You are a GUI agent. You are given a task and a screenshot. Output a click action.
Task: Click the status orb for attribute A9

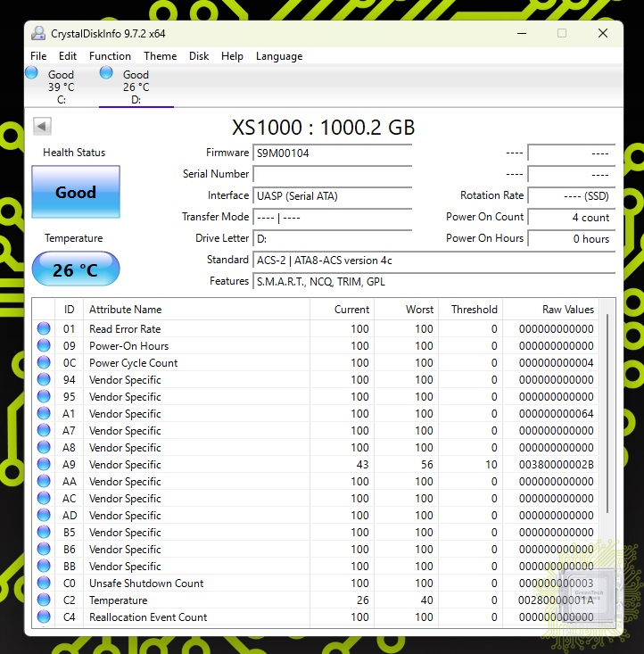(44, 465)
